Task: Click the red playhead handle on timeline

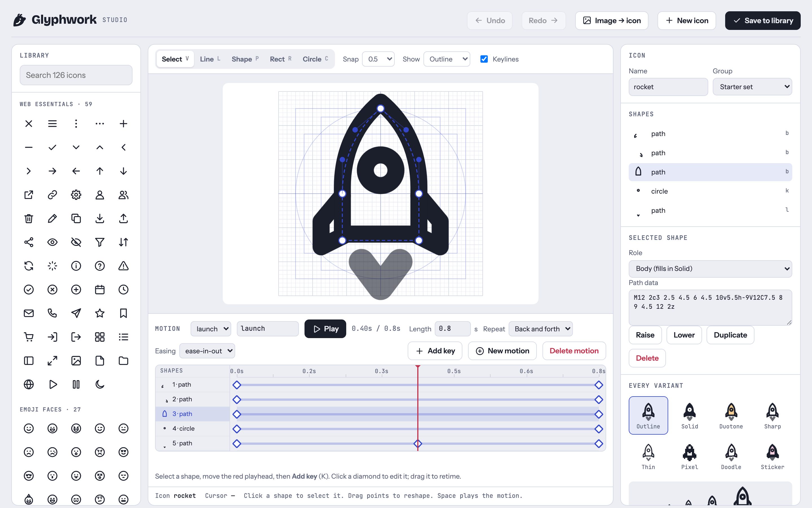Action: (418, 367)
